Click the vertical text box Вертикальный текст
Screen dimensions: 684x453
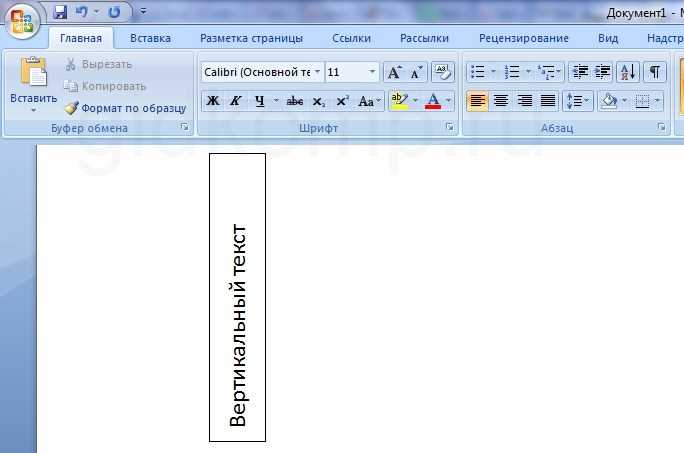pos(237,297)
